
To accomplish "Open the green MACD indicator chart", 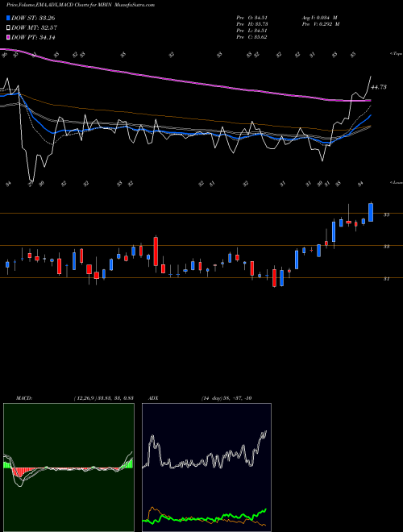I will (69, 468).
